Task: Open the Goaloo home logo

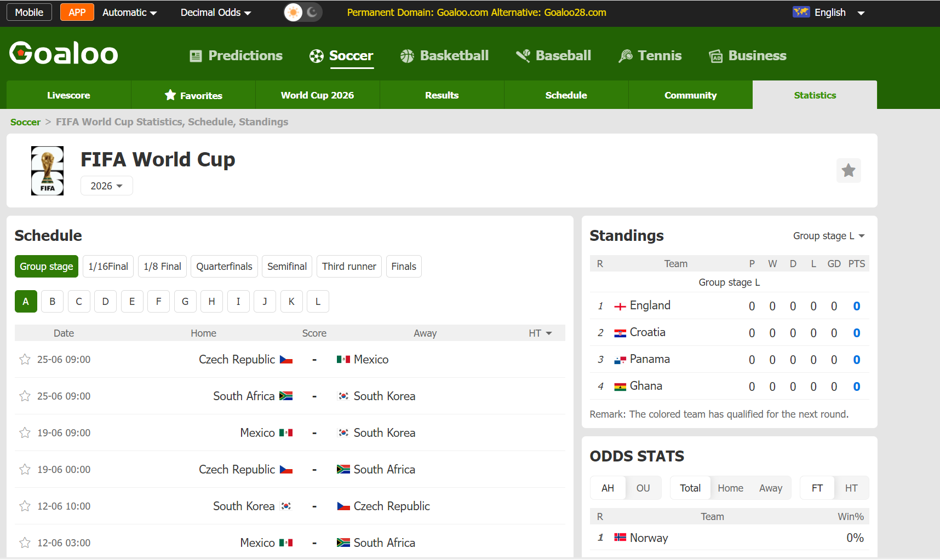Action: [63, 53]
